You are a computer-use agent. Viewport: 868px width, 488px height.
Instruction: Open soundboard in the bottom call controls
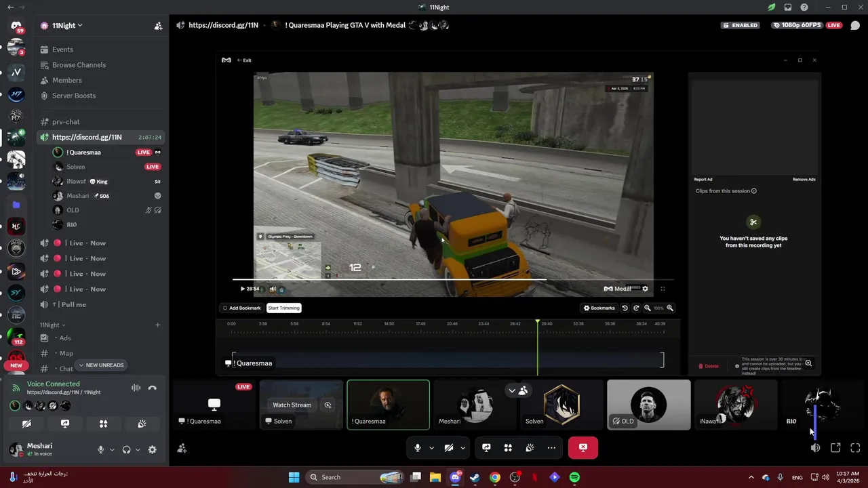(530, 448)
